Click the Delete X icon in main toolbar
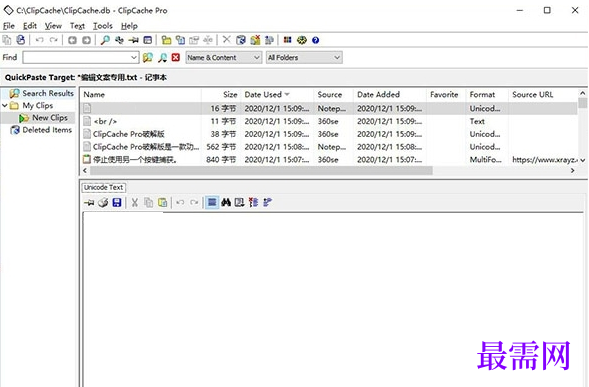The image size is (589, 387). coord(227,39)
